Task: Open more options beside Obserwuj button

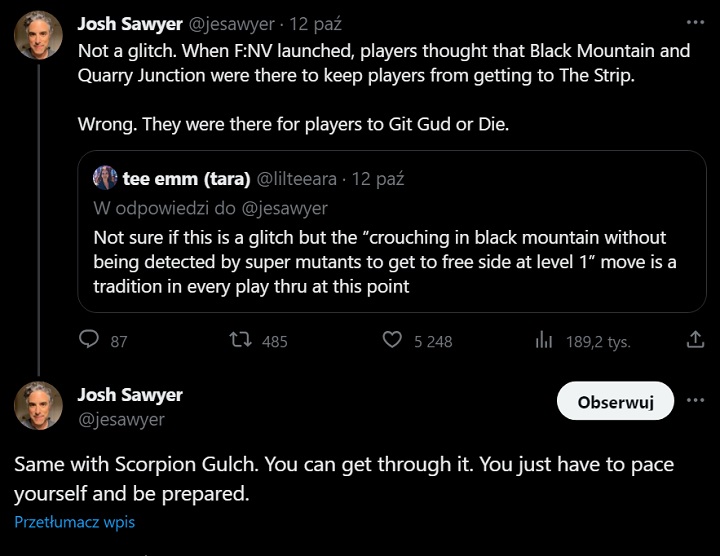Action: [696, 402]
